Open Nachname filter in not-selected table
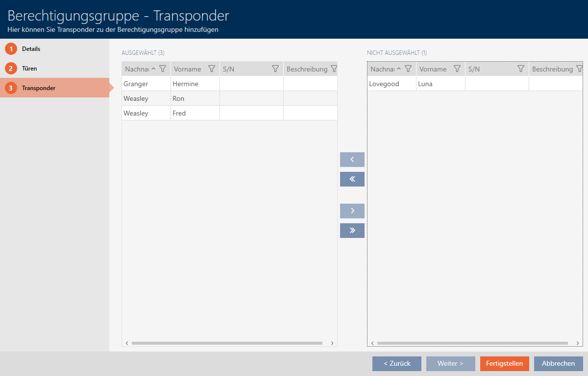Image resolution: width=588 pixels, height=376 pixels. coord(408,69)
